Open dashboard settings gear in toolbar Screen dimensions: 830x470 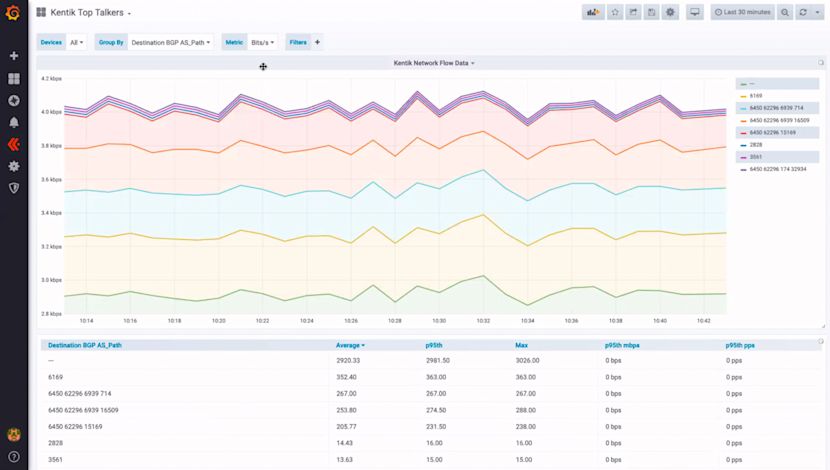click(x=671, y=12)
